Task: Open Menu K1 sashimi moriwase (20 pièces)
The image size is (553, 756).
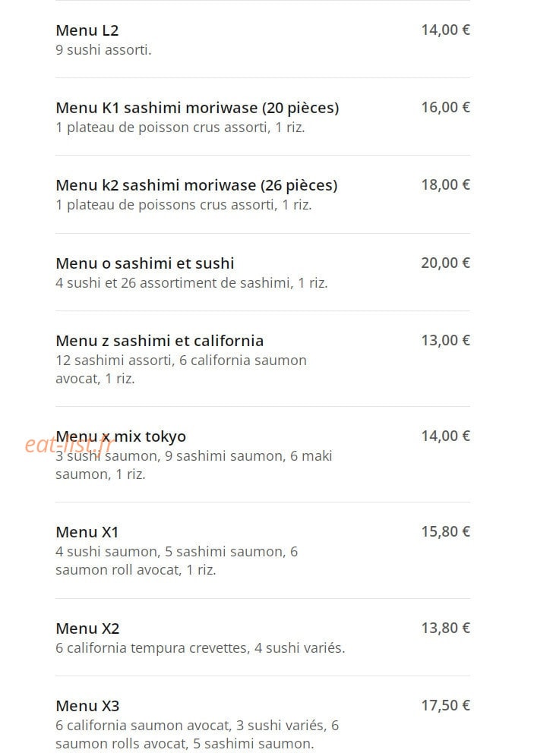Action: click(197, 108)
